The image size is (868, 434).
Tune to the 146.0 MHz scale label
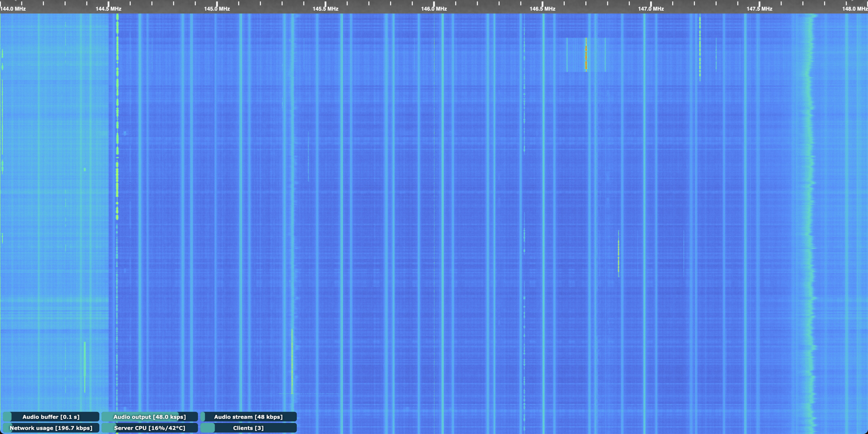[434, 9]
